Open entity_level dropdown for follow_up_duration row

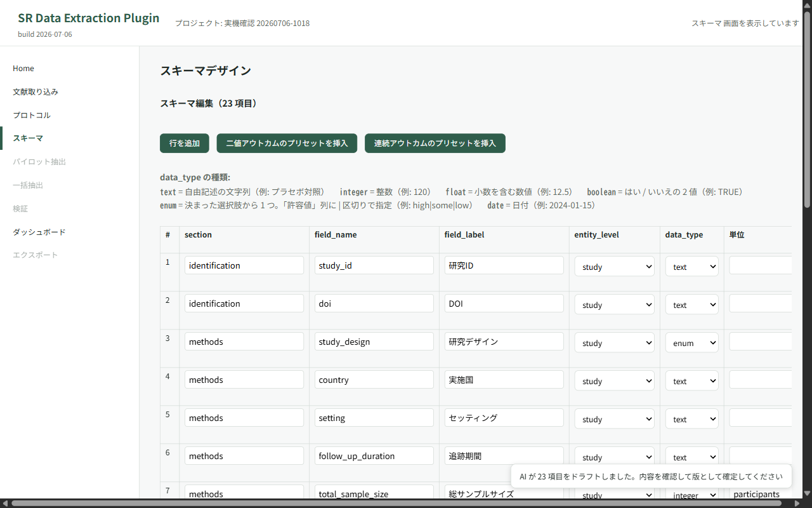[x=614, y=457]
